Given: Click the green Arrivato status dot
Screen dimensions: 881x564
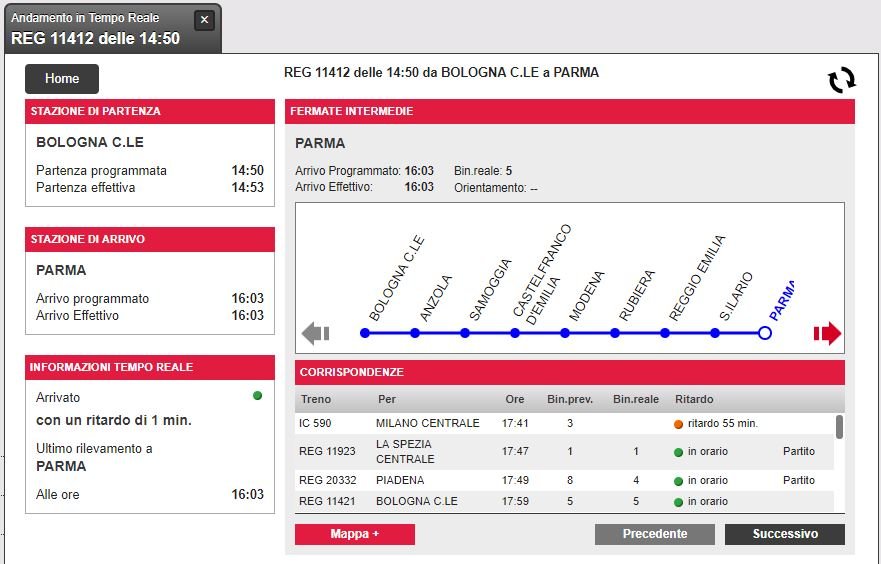Looking at the screenshot, I should 258,396.
